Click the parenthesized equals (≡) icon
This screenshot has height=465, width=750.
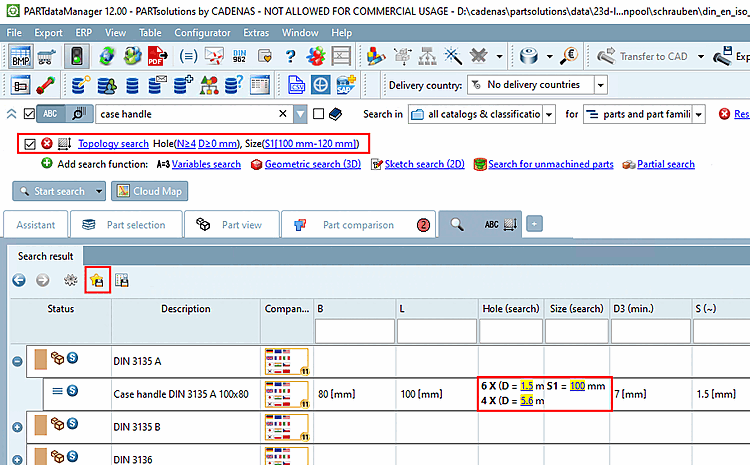point(188,56)
